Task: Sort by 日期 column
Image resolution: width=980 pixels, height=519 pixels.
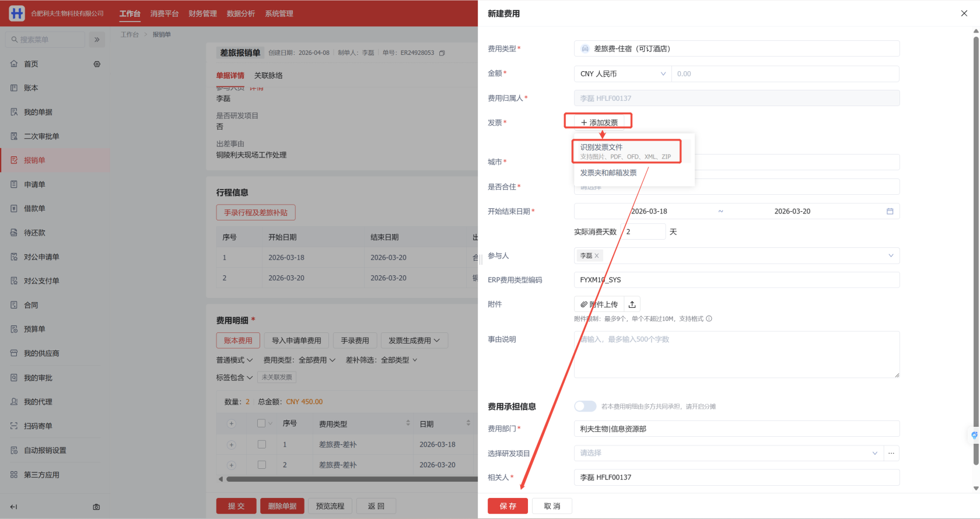Action: click(468, 423)
